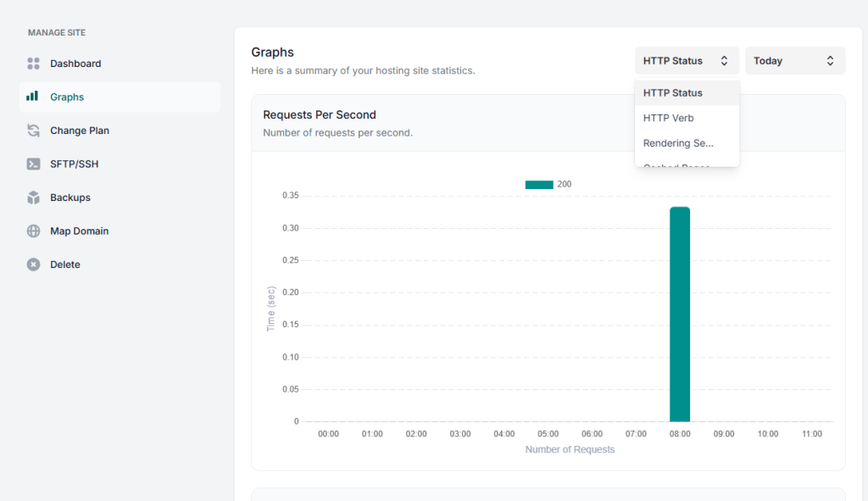The height and width of the screenshot is (501, 868).
Task: Go to the Graphs section
Action: [x=120, y=97]
